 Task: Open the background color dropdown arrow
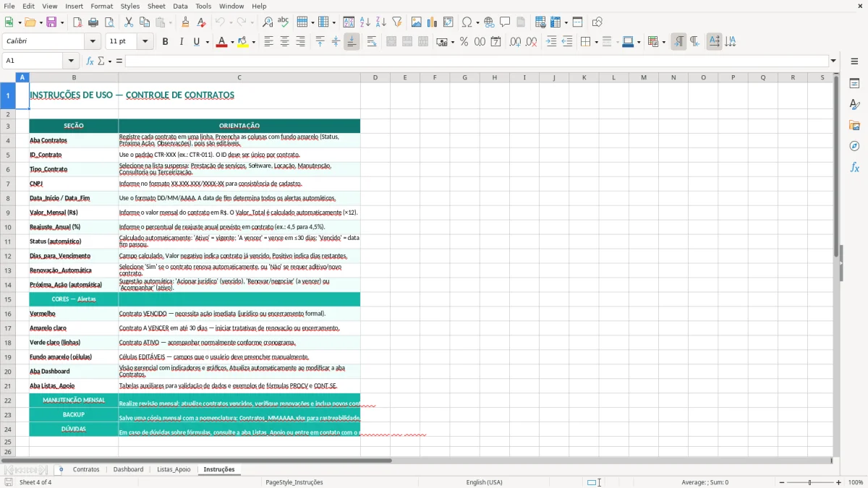(x=253, y=42)
